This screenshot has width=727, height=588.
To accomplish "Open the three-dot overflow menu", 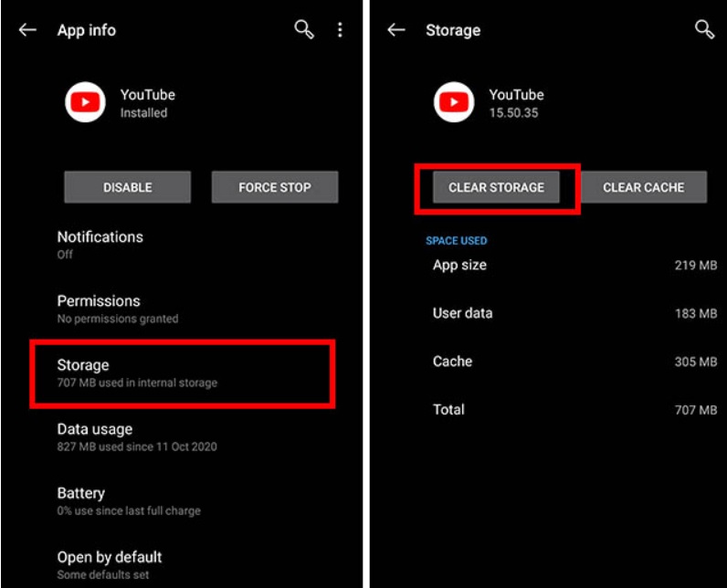I will click(x=340, y=29).
